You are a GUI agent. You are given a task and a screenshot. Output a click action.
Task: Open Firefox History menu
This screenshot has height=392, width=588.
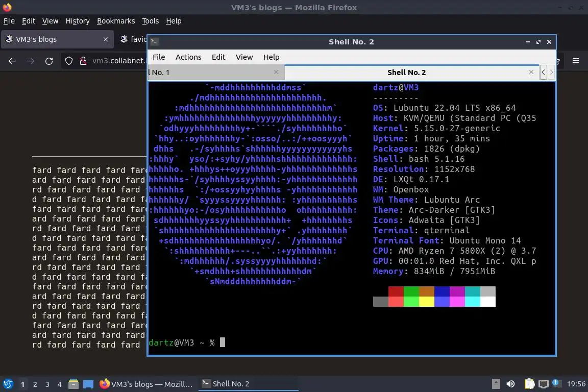78,21
